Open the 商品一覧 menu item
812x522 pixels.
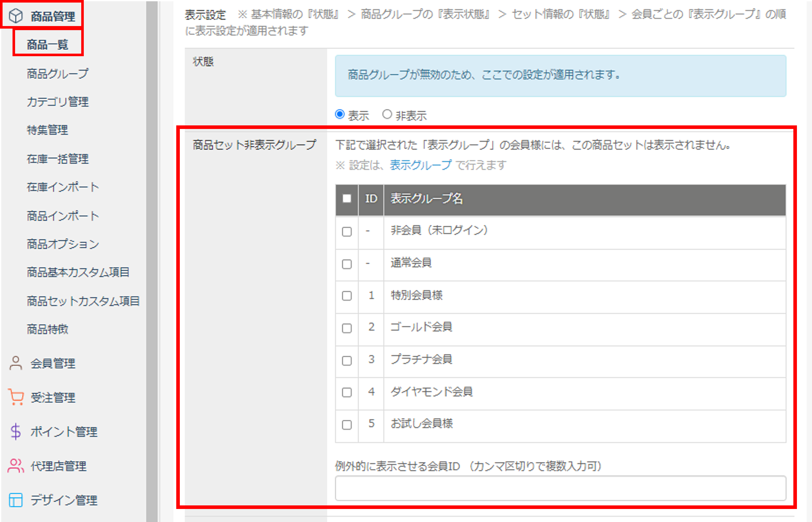48,44
